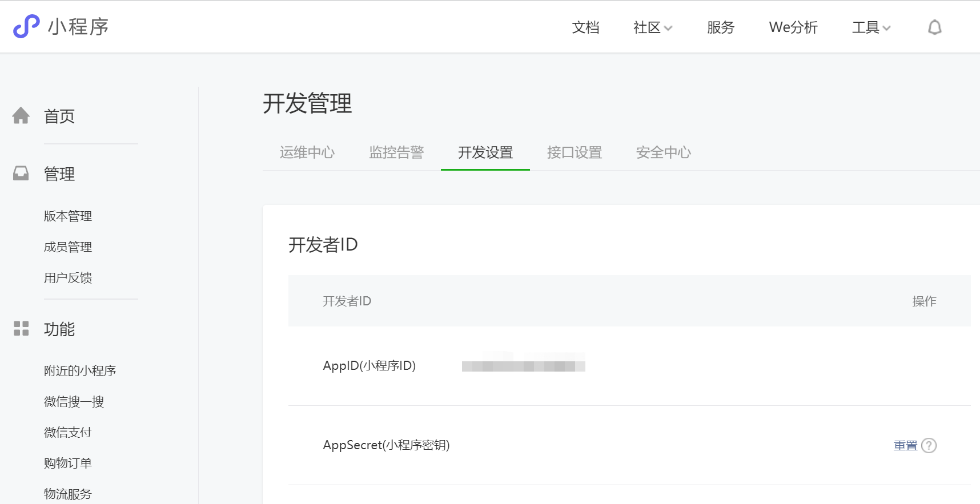Select the 安全中心 tab
This screenshot has height=504, width=980.
pyautogui.click(x=664, y=152)
